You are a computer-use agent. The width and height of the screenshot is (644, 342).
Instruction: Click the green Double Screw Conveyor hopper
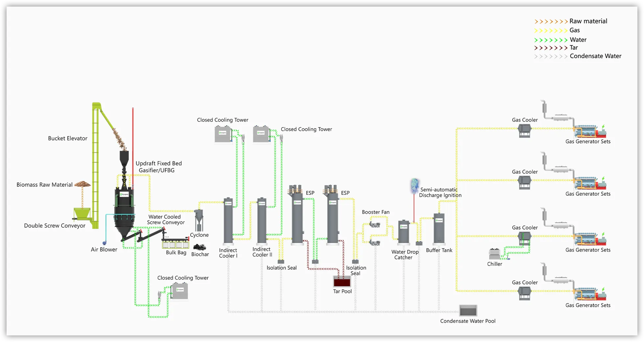click(x=82, y=214)
